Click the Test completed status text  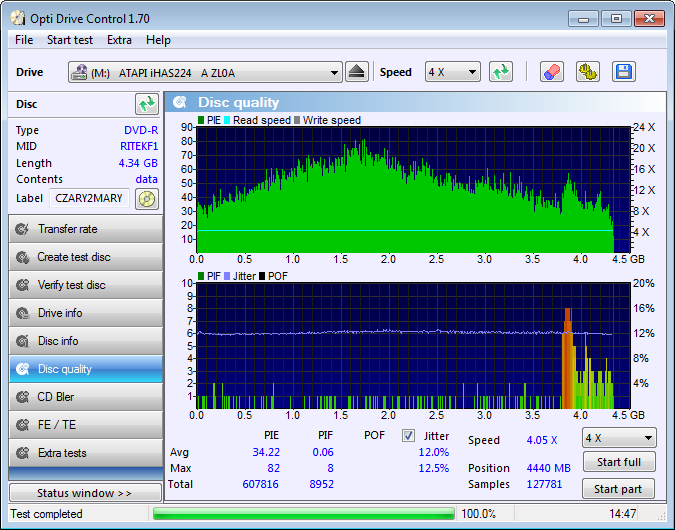(x=46, y=514)
